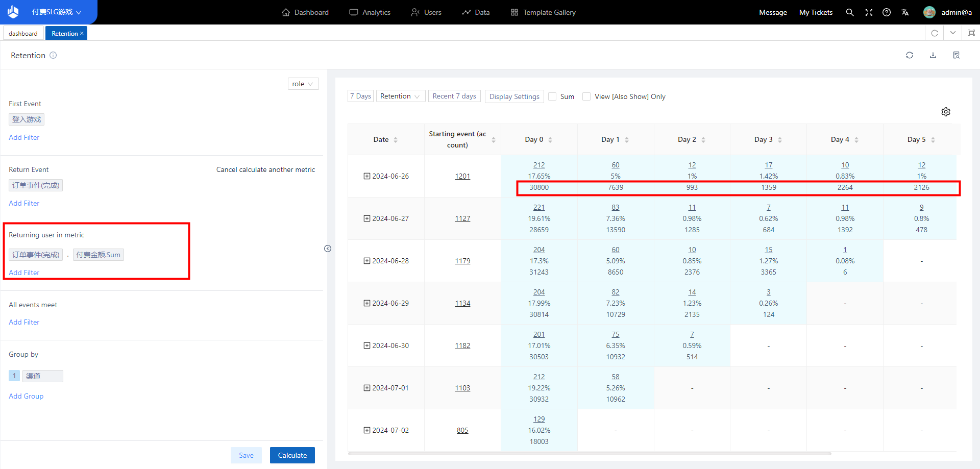Switch to the dashboard tab

pos(23,33)
